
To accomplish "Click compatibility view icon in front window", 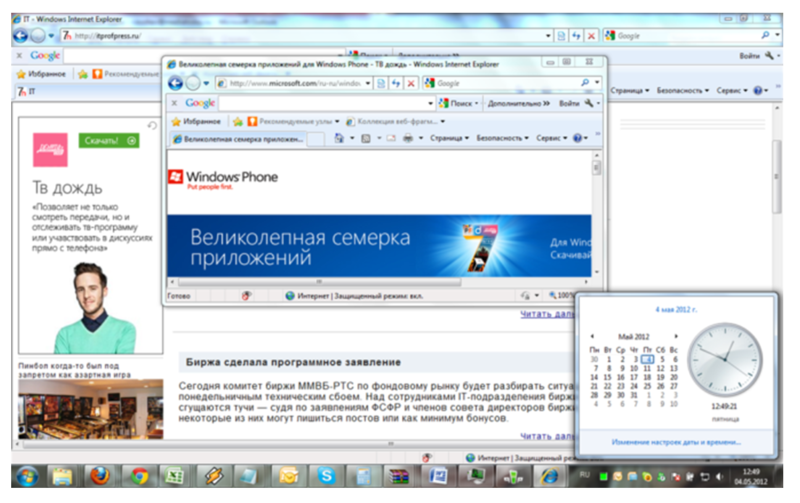I will [381, 83].
